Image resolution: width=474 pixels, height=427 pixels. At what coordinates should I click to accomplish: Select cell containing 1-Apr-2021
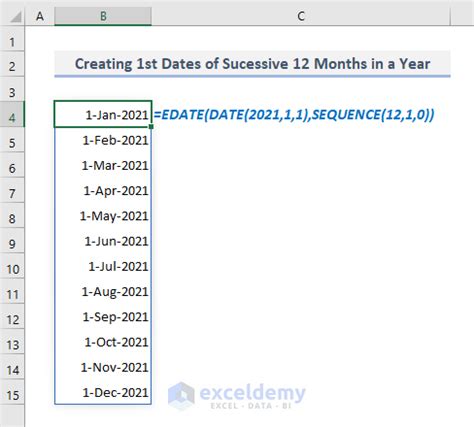103,191
